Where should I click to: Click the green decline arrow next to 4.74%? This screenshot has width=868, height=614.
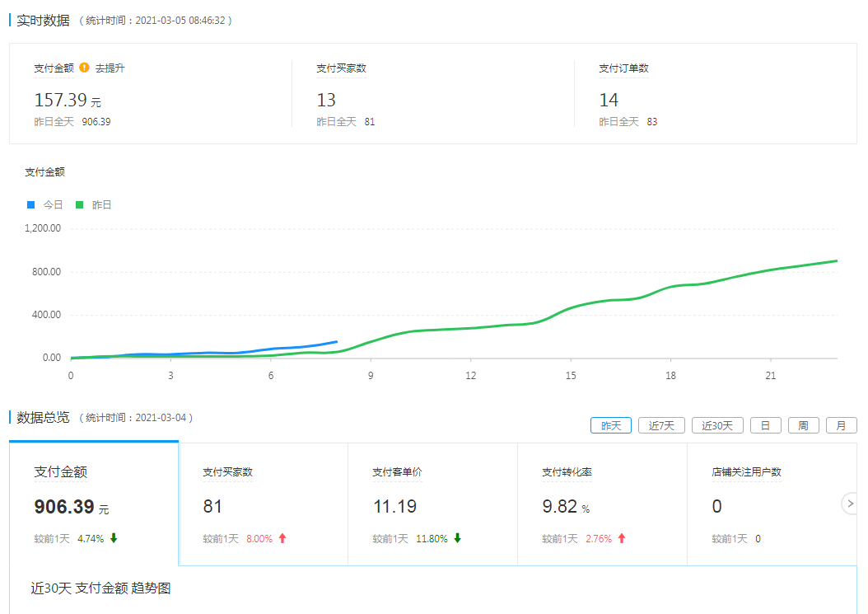(x=114, y=536)
